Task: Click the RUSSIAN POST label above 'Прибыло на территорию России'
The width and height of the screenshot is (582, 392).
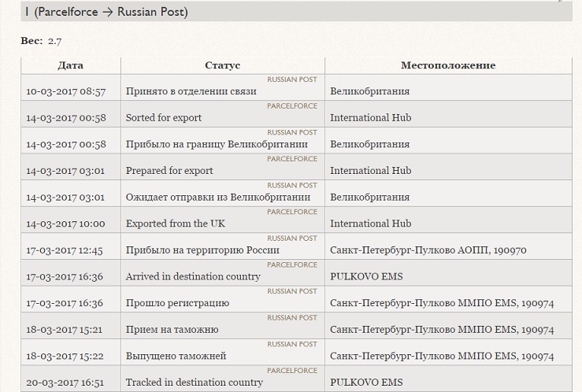Action: pyautogui.click(x=292, y=238)
